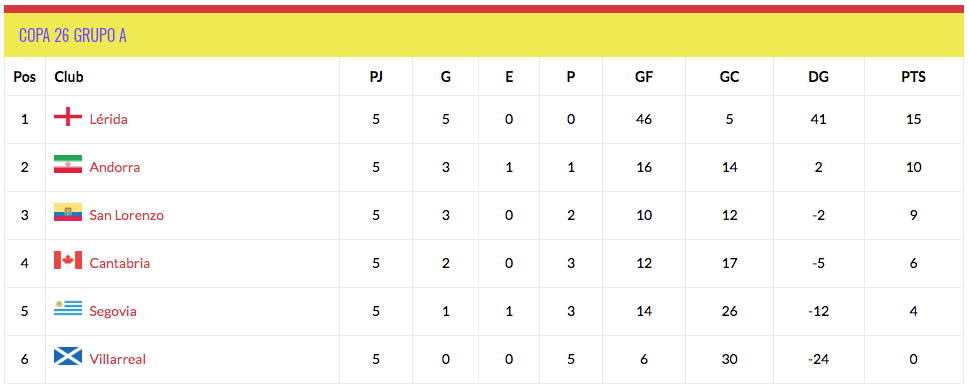Open the Andorra club link
Screen dimensions: 969x389
pos(115,167)
